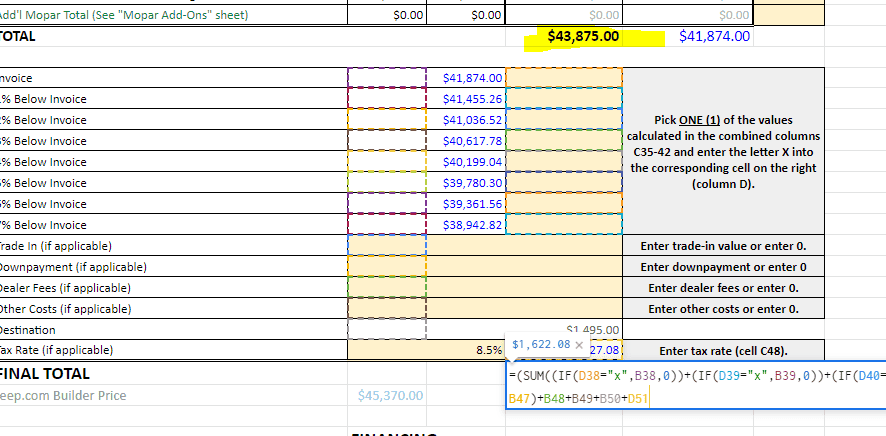886x436 pixels.
Task: Select the dashed cell beside Destination label
Action: click(387, 329)
